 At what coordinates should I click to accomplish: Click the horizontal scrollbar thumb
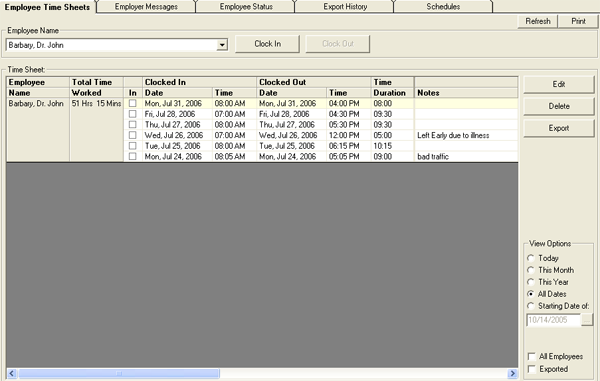click(119, 373)
